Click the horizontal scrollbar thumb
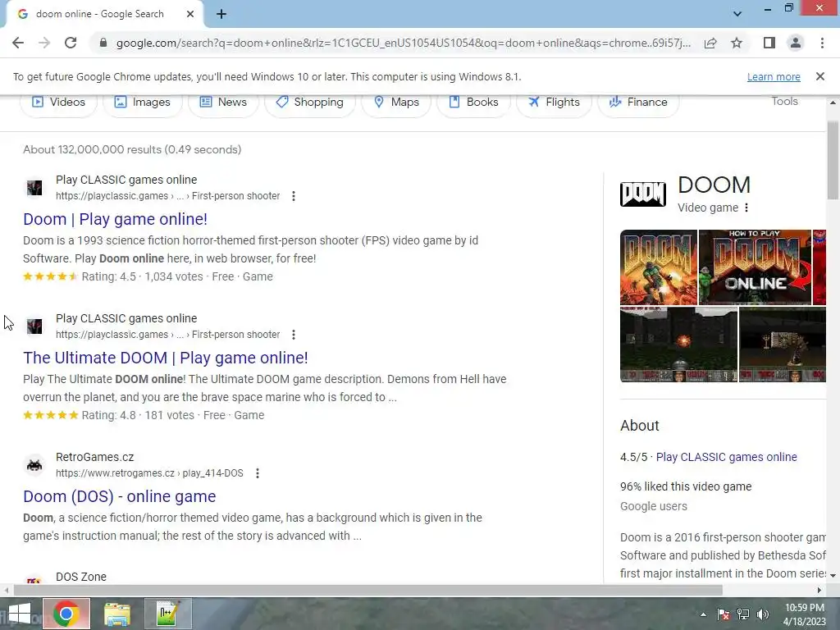 click(368, 591)
